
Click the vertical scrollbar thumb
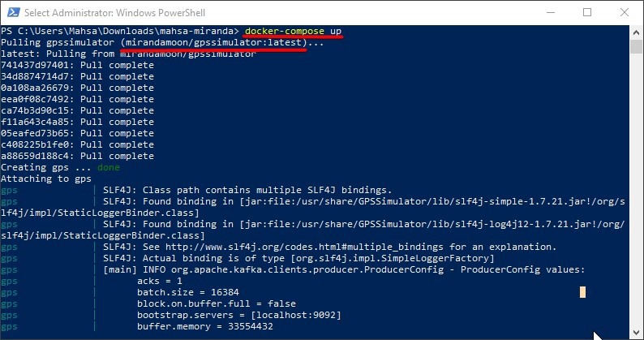coord(636,46)
